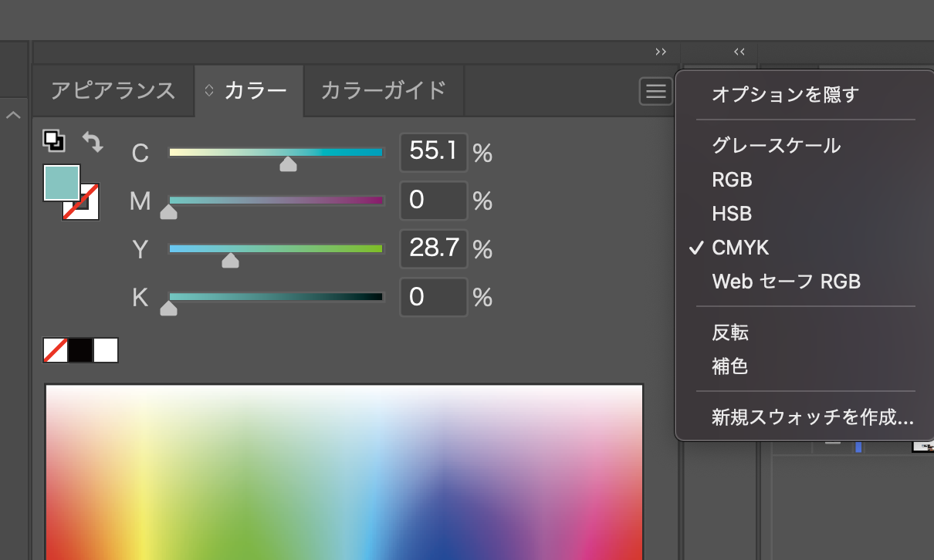Cycle the Color tab display arrows
Screen dimensions: 934x560
209,91
